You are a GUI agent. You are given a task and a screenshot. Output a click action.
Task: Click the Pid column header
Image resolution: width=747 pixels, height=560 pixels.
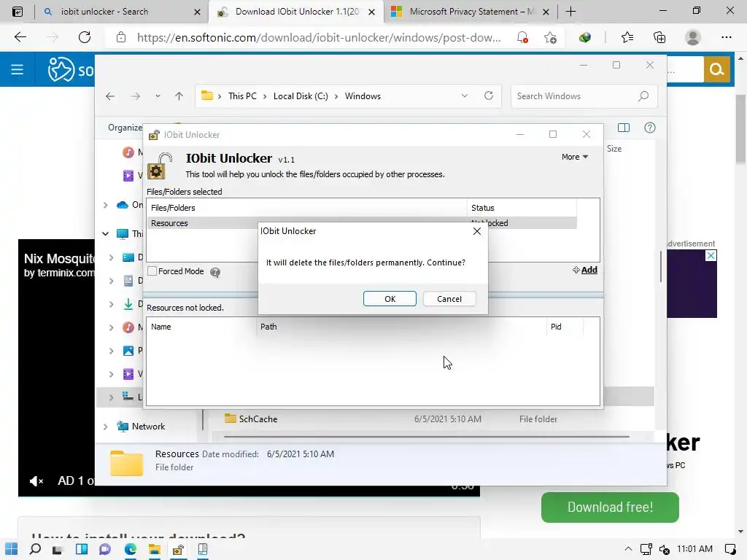click(x=565, y=327)
